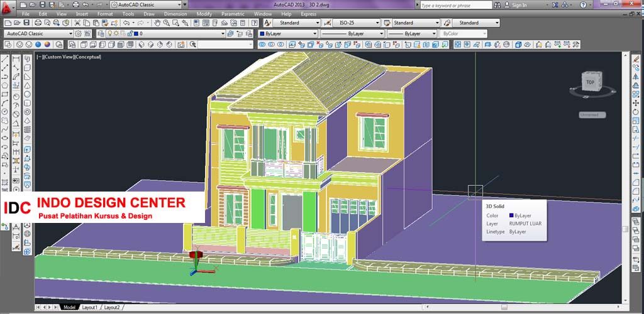Click the keyword search input field

[456, 5]
